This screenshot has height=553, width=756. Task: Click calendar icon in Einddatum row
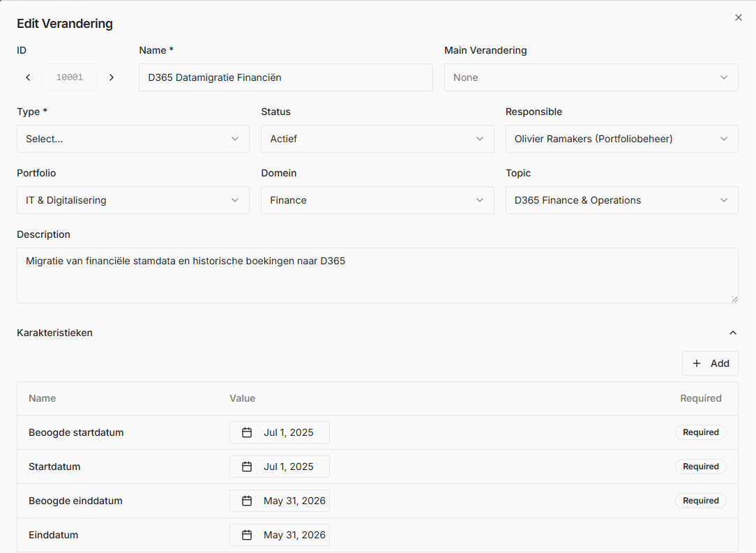click(x=247, y=535)
